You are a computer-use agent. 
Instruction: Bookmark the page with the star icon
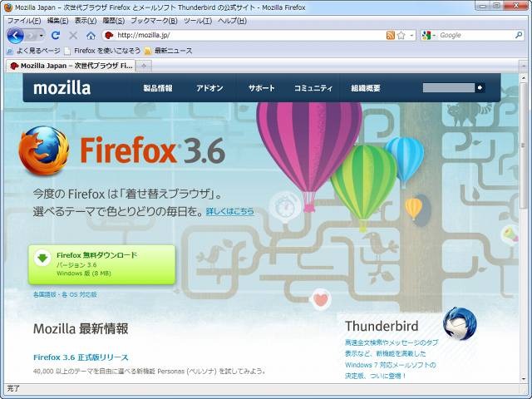coord(401,35)
